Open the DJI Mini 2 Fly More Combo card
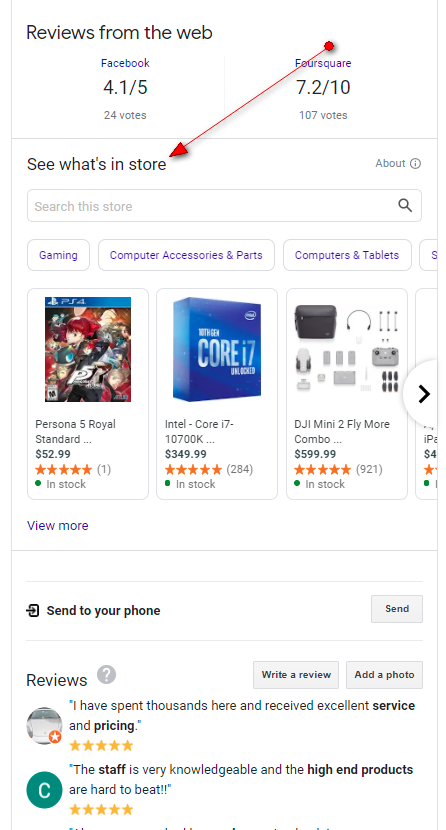446x830 pixels. 347,394
